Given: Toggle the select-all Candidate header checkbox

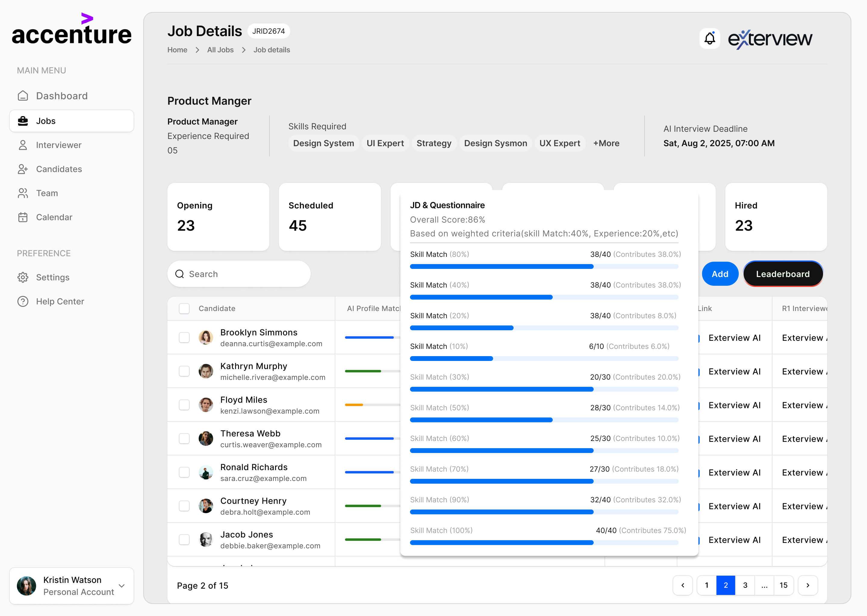Looking at the screenshot, I should pyautogui.click(x=184, y=308).
